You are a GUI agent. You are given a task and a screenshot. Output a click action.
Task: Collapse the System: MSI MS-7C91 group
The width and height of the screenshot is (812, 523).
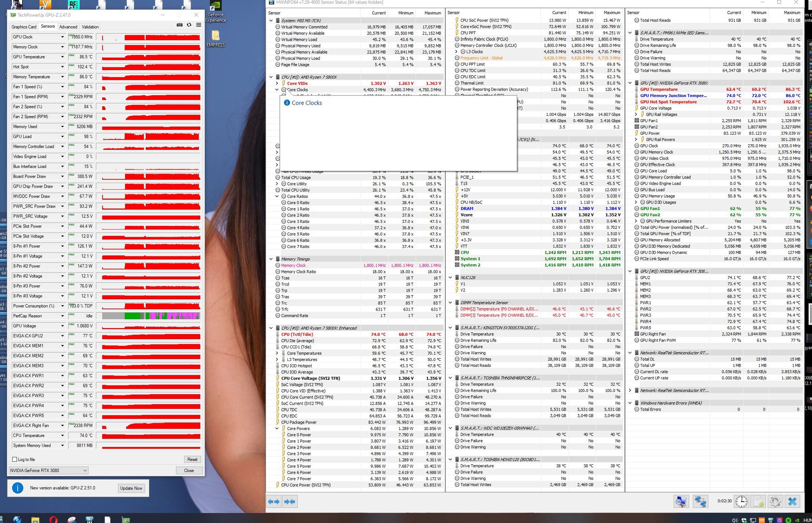click(271, 21)
